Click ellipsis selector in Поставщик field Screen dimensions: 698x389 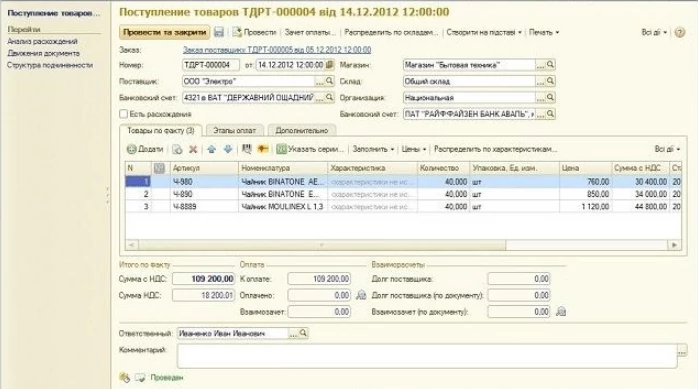(320, 82)
